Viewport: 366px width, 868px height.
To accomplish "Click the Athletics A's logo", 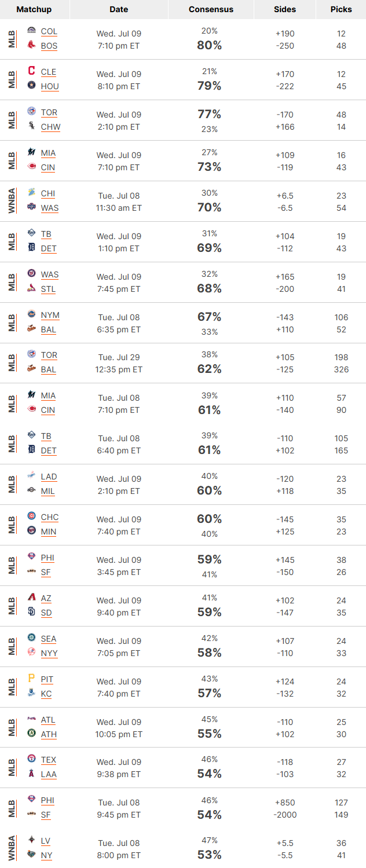I will 31,734.
